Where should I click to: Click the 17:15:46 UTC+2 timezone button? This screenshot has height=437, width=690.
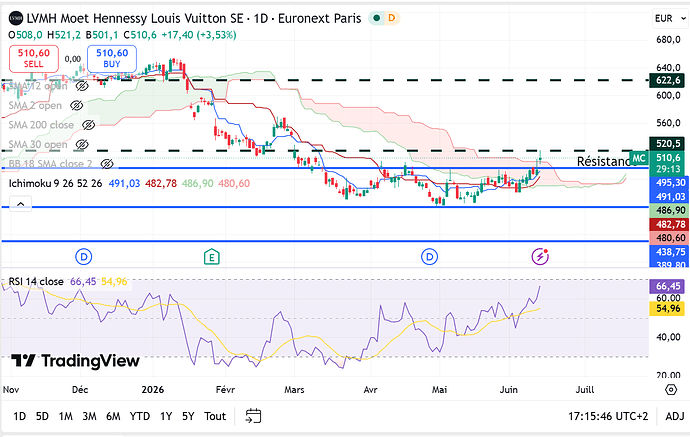pyautogui.click(x=608, y=416)
